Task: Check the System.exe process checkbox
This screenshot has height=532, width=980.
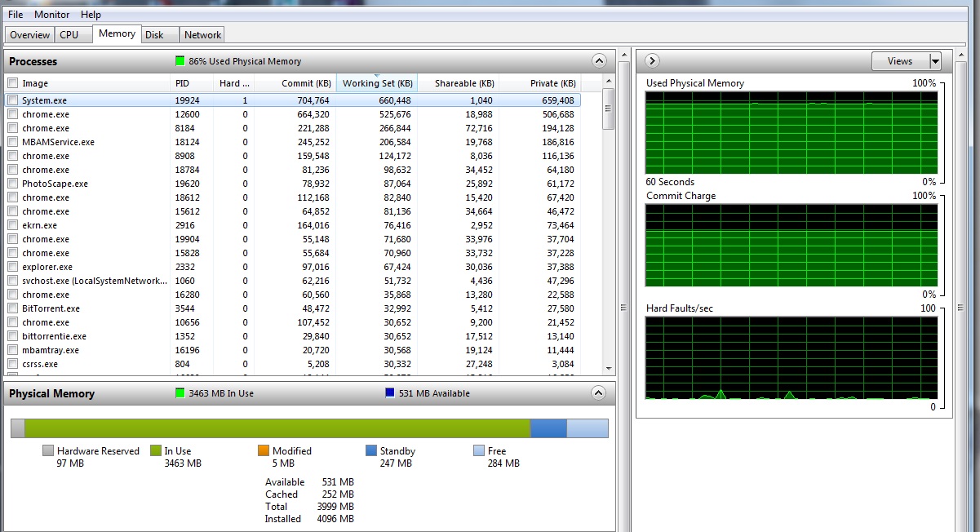Action: coord(12,100)
